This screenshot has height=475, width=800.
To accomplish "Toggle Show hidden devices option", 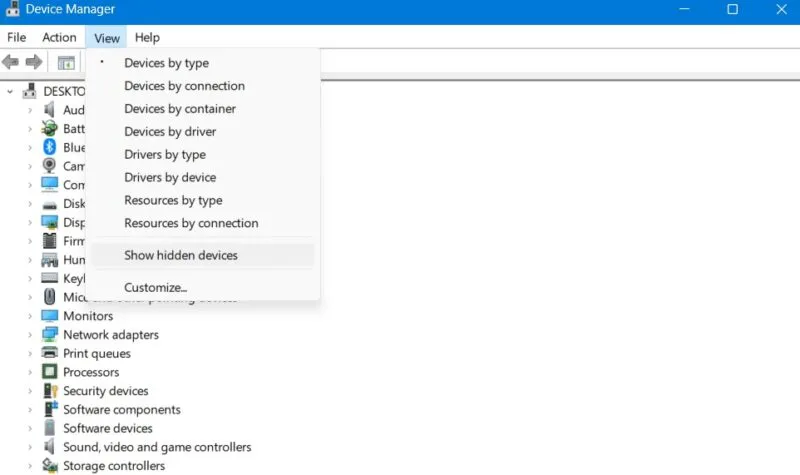I will point(181,255).
